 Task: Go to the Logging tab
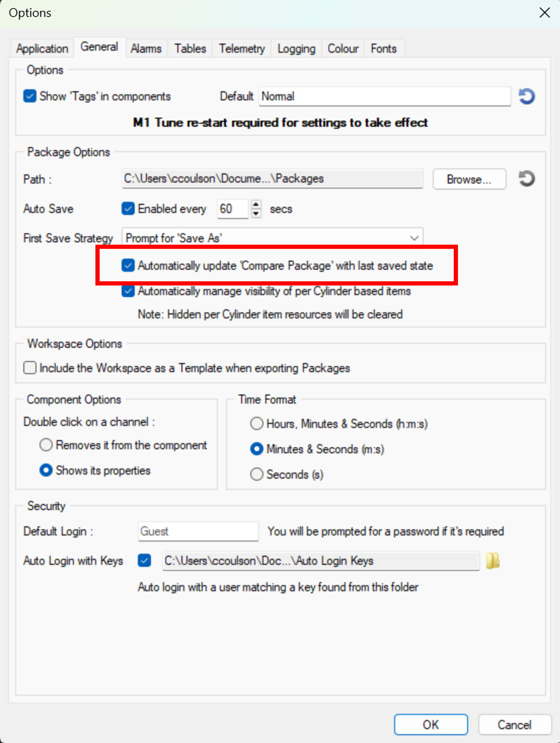point(296,49)
